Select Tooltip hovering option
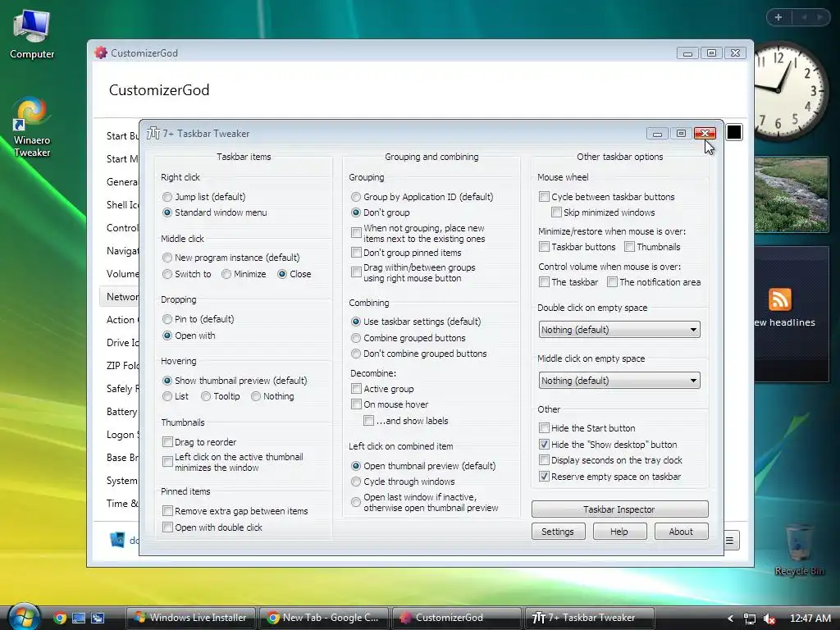The image size is (840, 630). (x=220, y=396)
